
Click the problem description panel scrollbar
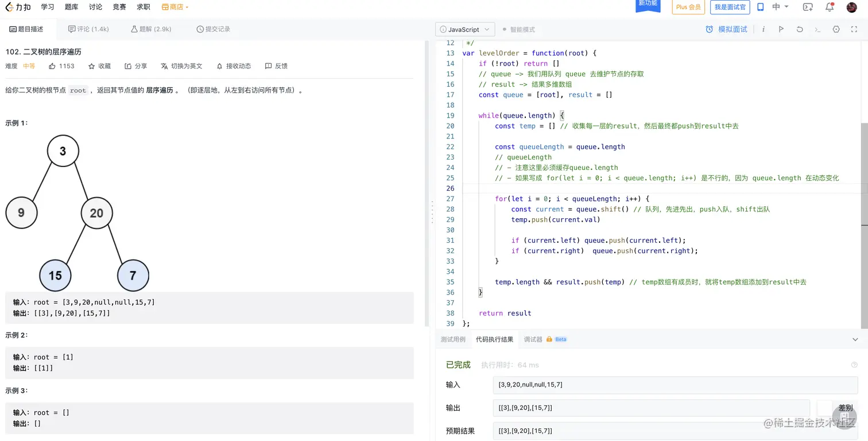point(427,183)
